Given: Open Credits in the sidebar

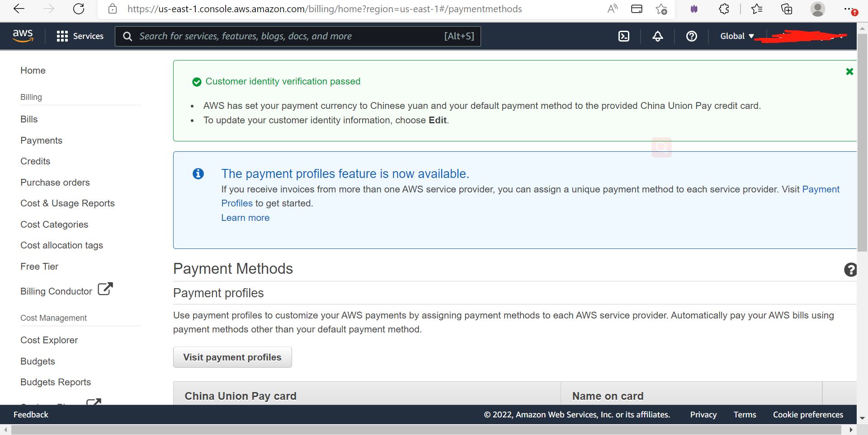Looking at the screenshot, I should [x=35, y=161].
